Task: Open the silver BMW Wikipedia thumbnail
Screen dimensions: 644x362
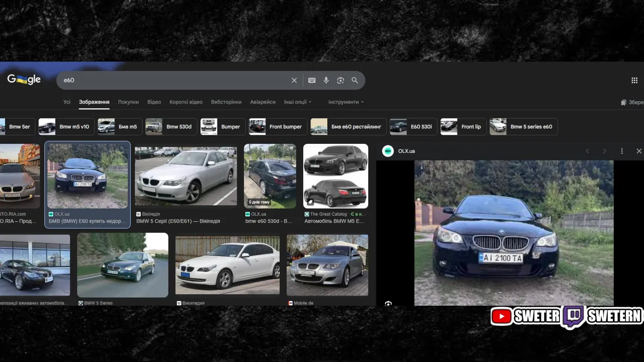Action: pyautogui.click(x=186, y=176)
